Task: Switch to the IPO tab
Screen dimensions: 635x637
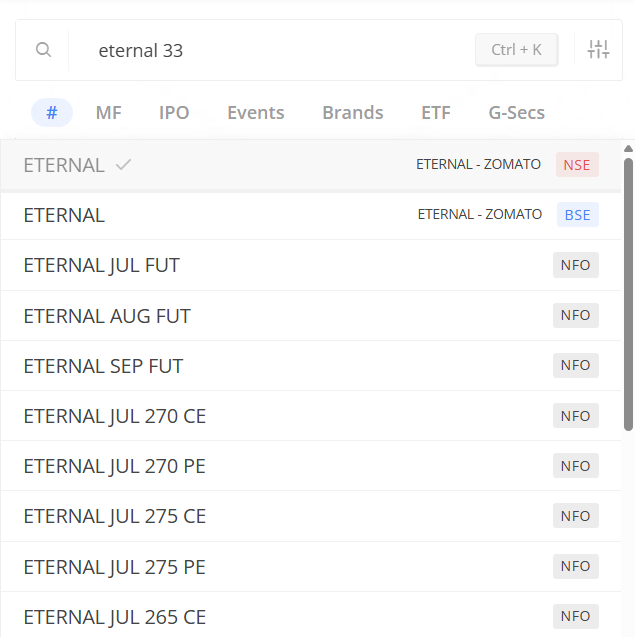Action: tap(174, 113)
